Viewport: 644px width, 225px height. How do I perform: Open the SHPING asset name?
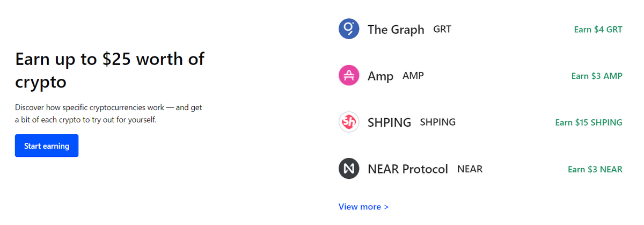coord(389,122)
